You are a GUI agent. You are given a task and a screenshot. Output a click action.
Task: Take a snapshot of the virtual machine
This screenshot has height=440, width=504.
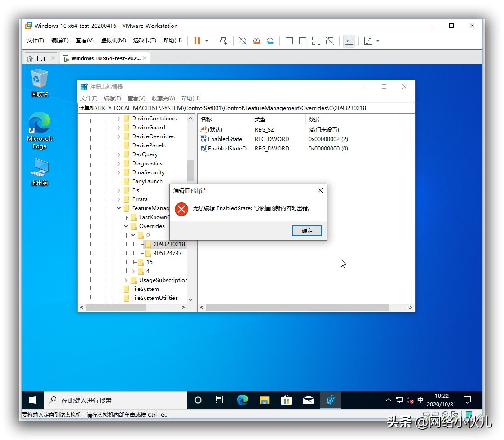243,41
